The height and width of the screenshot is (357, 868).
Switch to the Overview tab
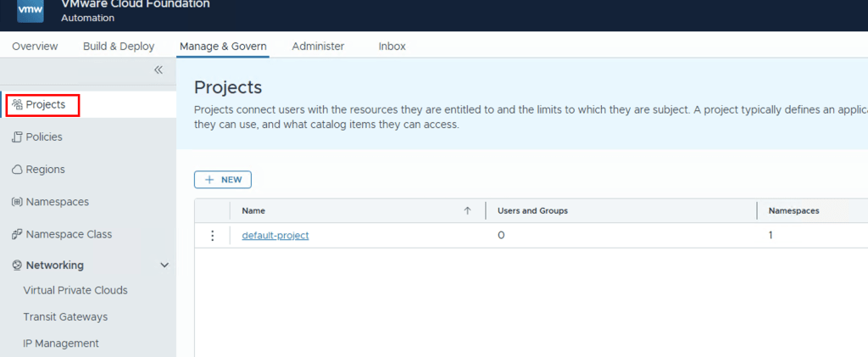(35, 46)
